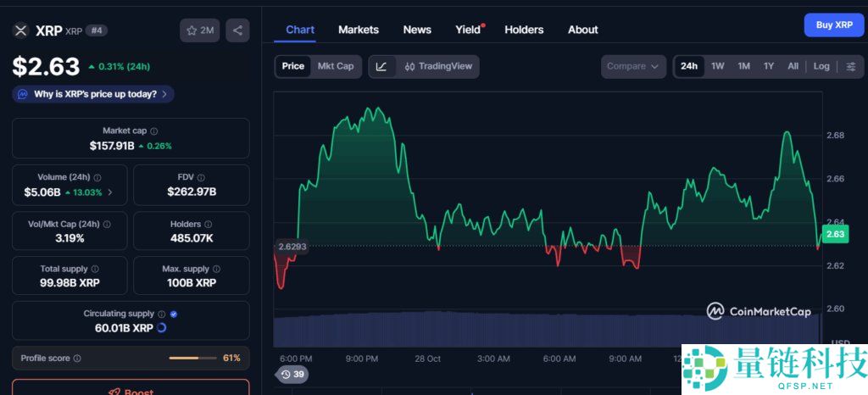
Task: Click the verified circulating supply badge
Action: click(x=174, y=314)
